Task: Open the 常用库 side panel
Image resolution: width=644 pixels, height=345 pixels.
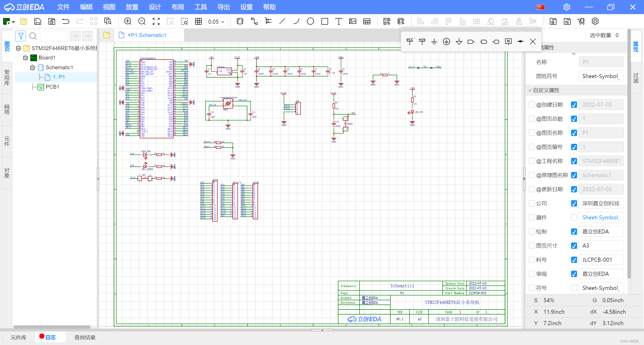Action: (x=7, y=78)
